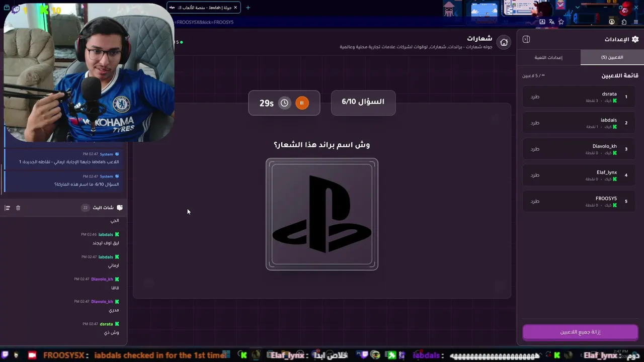The width and height of the screenshot is (644, 362).
Task: Select player name iabdals in the list
Action: pos(609,120)
